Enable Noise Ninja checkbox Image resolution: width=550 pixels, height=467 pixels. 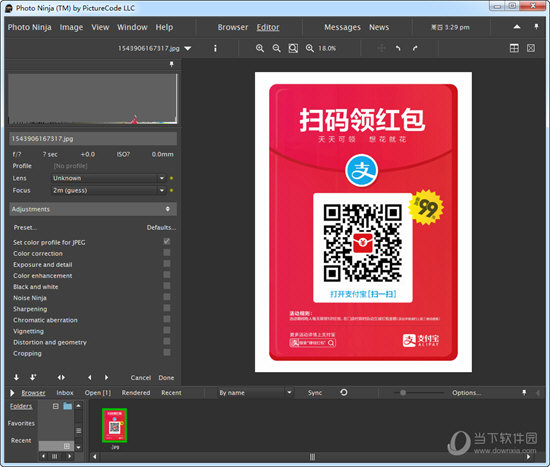pyautogui.click(x=167, y=297)
